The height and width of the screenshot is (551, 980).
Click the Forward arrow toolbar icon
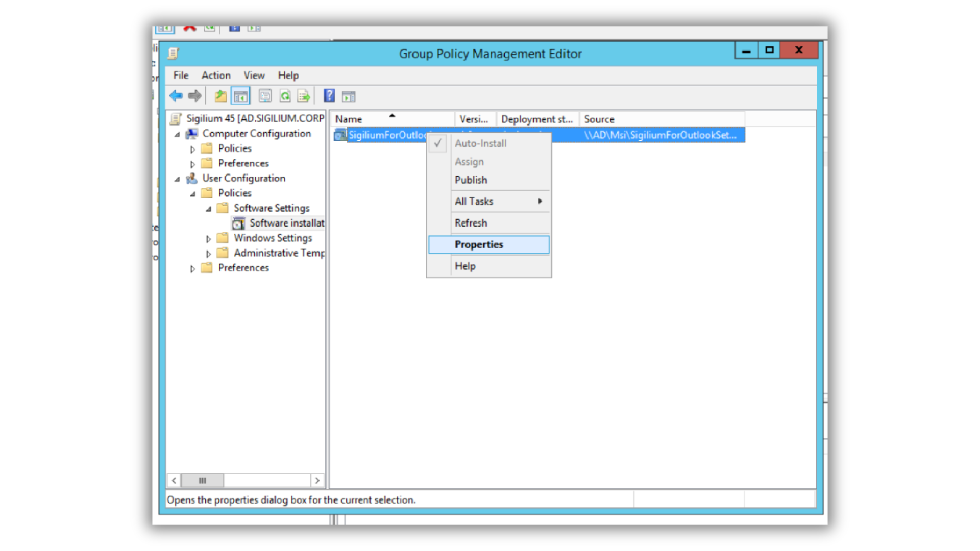(x=194, y=96)
